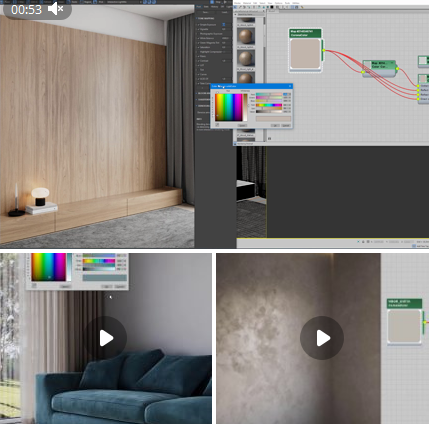The image size is (429, 425).
Task: Select the arrow Select tool in the Slate editor toolbar
Action: [x=236, y=7]
